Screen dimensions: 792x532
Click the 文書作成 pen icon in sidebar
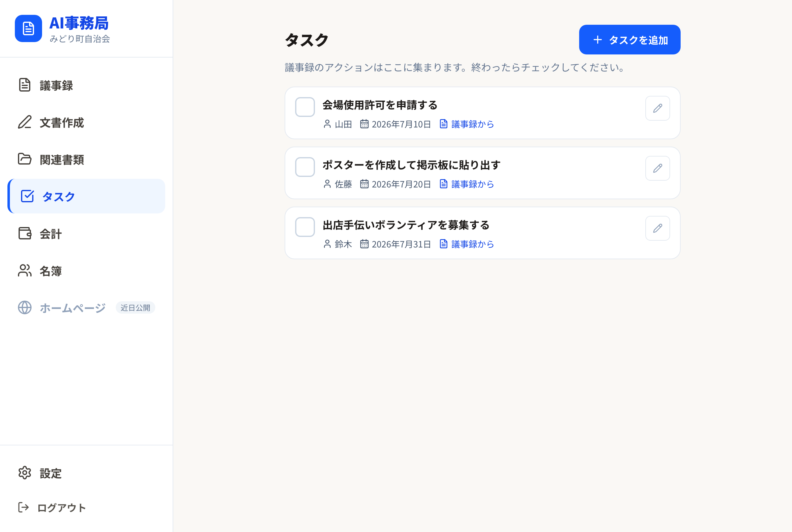24,122
